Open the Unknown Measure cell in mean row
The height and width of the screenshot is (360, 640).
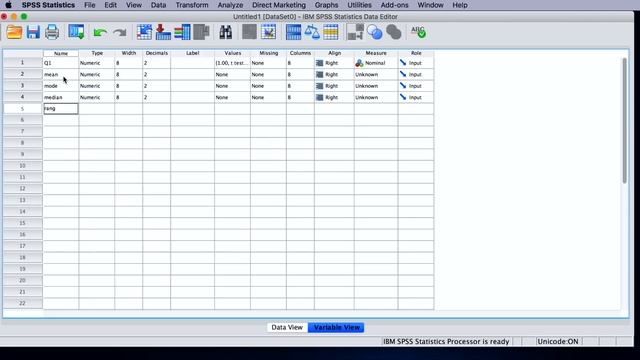pyautogui.click(x=376, y=74)
